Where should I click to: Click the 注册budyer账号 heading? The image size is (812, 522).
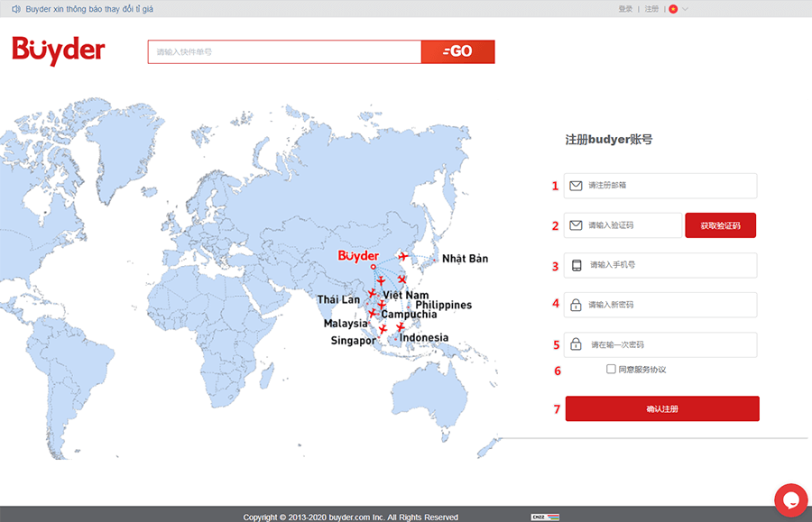(609, 140)
